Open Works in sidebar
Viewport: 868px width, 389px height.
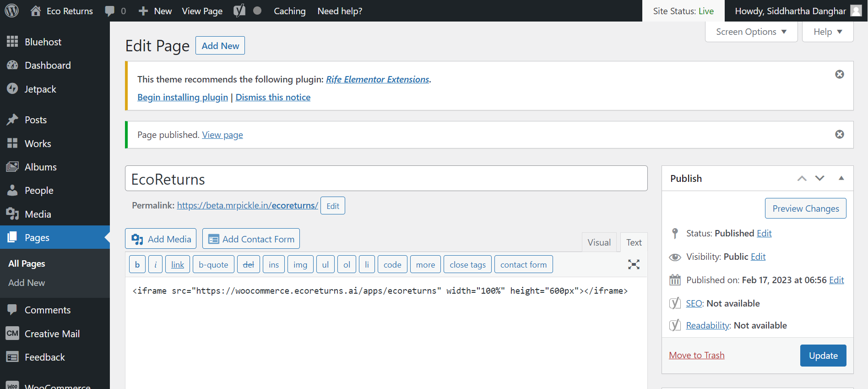click(55, 143)
